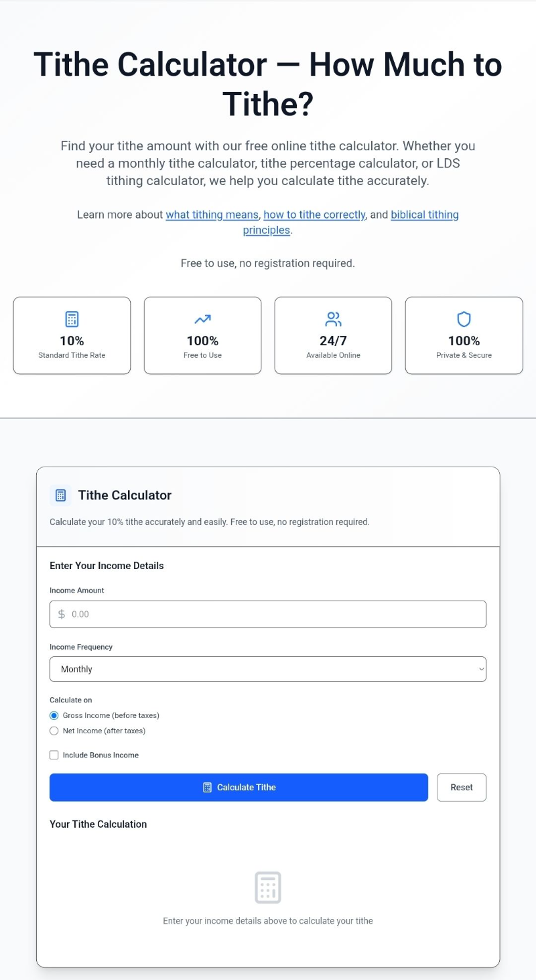The height and width of the screenshot is (980, 536).
Task: Click the users icon above 24/7
Action: click(x=333, y=319)
